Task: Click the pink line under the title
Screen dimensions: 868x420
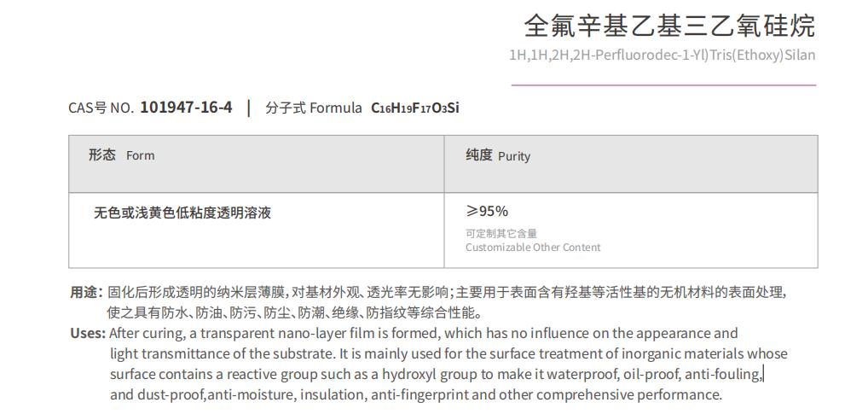Action: point(663,85)
